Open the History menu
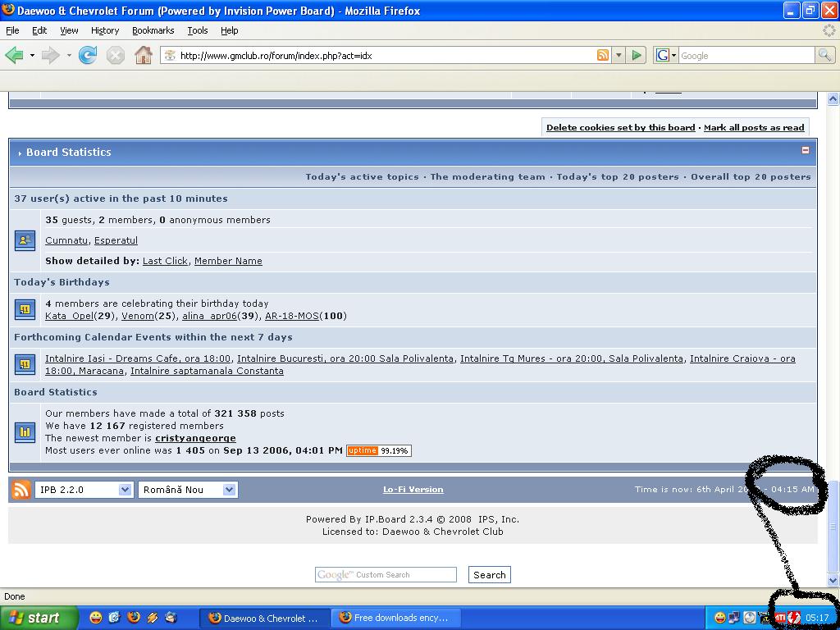 [x=105, y=30]
